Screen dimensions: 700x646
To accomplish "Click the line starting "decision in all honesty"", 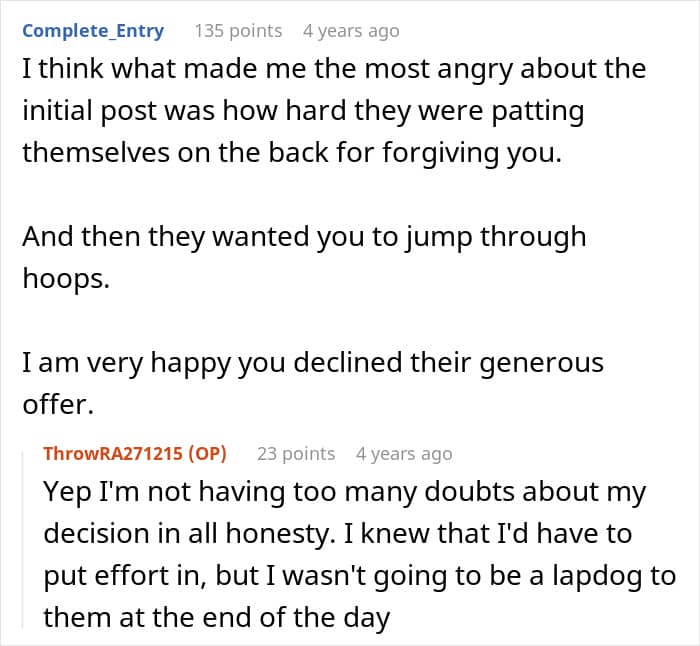I will point(339,535).
